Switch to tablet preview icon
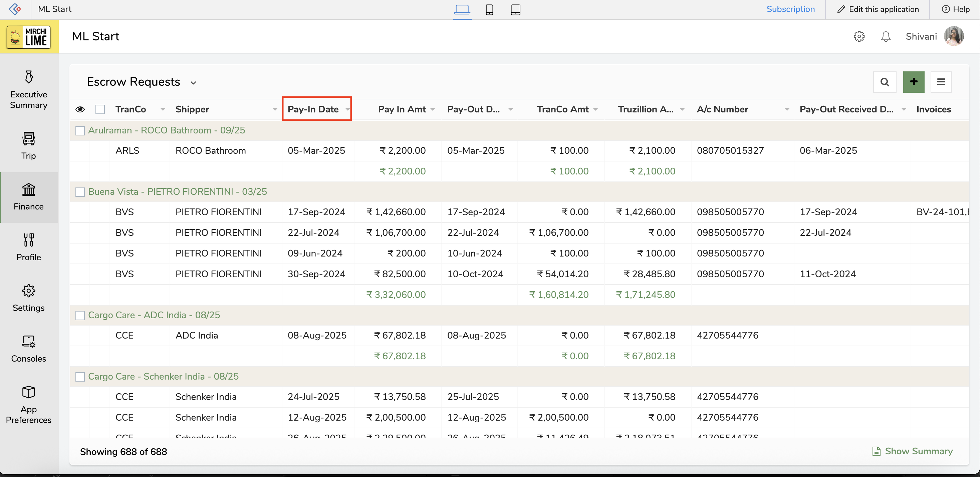 (515, 9)
